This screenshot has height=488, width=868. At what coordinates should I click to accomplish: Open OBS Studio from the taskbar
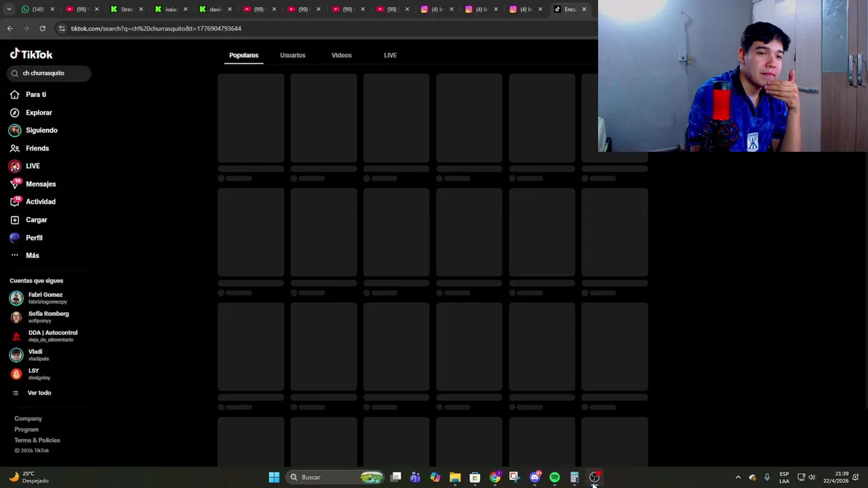(x=594, y=477)
